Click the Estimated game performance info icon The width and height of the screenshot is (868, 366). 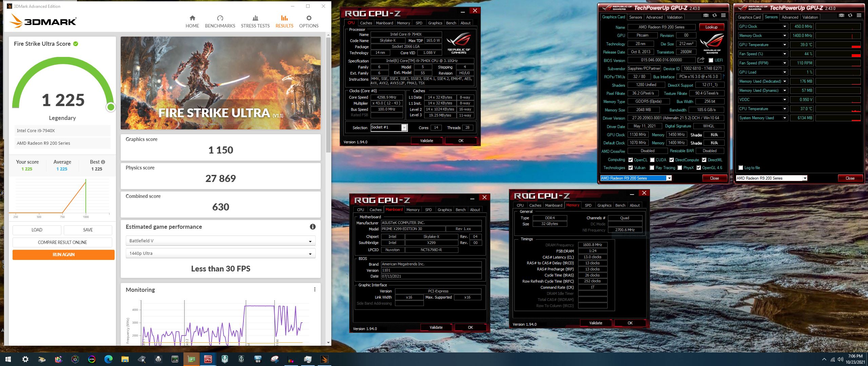tap(313, 227)
